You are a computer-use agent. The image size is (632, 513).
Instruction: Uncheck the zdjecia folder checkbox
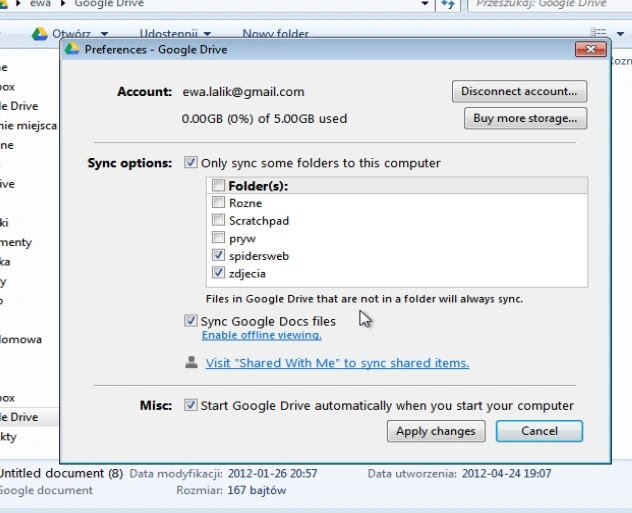pos(218,273)
